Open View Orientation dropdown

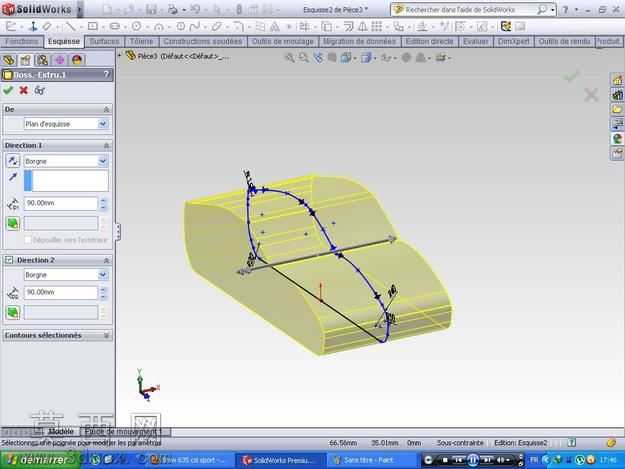[x=356, y=58]
